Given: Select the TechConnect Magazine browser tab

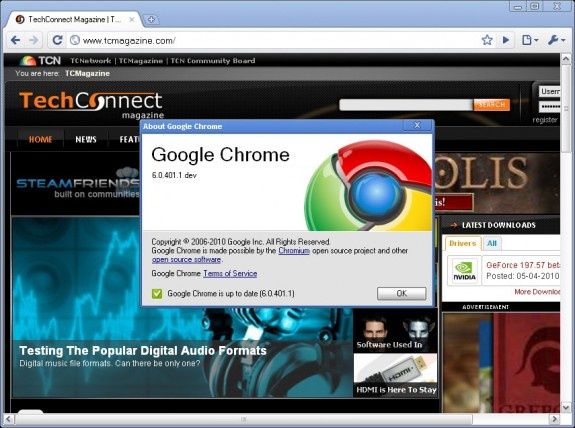Looking at the screenshot, I should click(73, 19).
